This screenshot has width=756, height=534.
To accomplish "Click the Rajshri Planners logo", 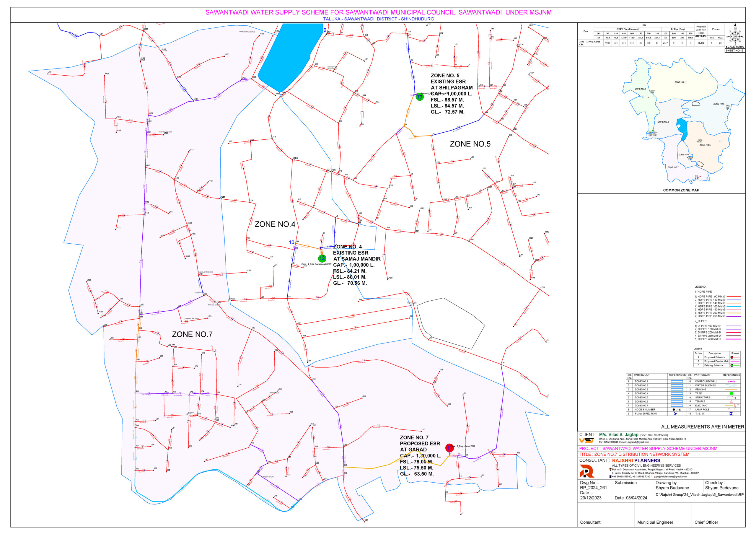I will [587, 471].
